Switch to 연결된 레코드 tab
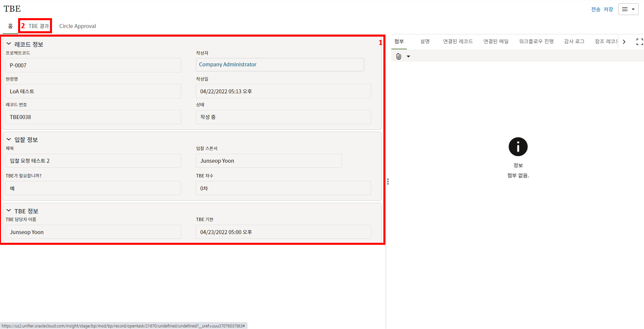 tap(458, 41)
